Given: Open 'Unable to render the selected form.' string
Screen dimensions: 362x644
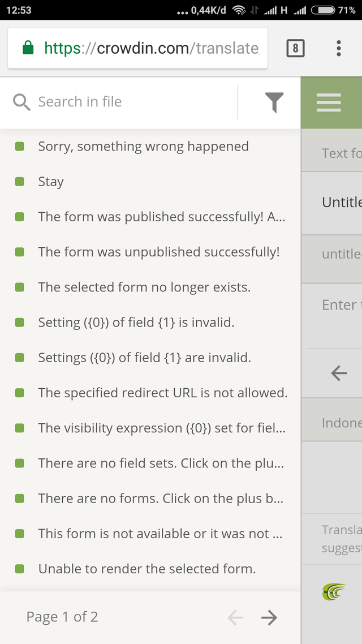Looking at the screenshot, I should coord(147,569).
